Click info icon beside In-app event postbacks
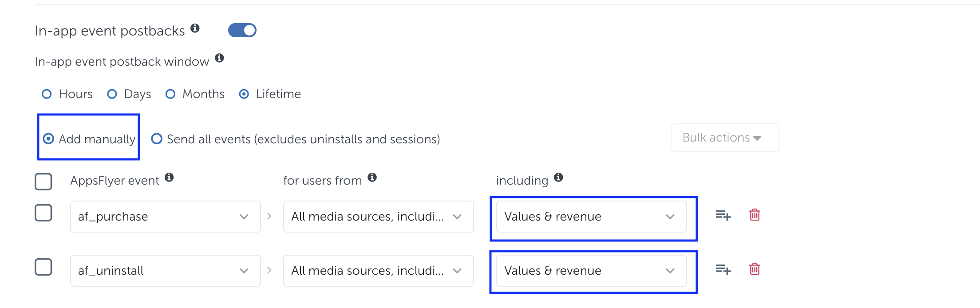This screenshot has width=980, height=308. pos(195,28)
